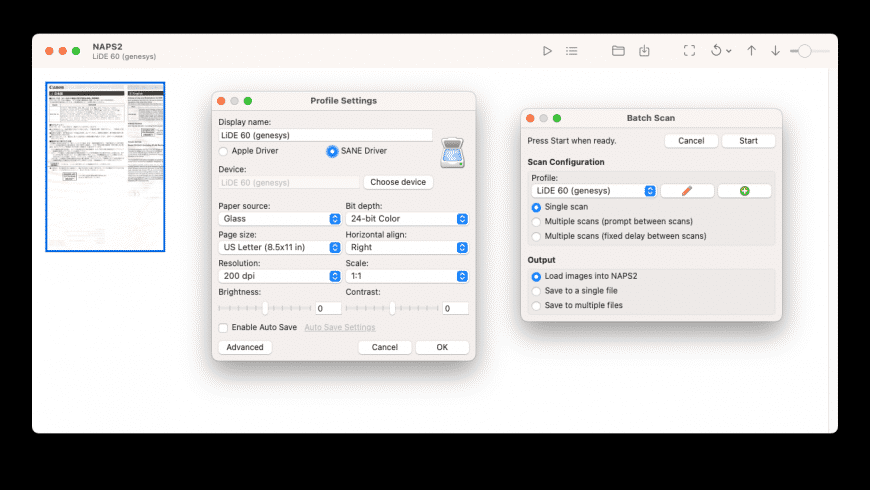
Task: Move page down with the down arrow
Action: click(775, 51)
